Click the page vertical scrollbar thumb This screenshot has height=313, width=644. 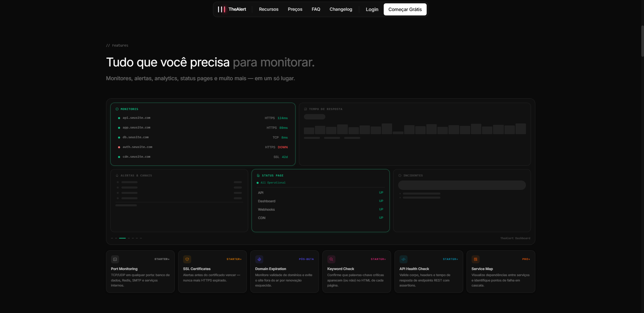click(x=642, y=41)
